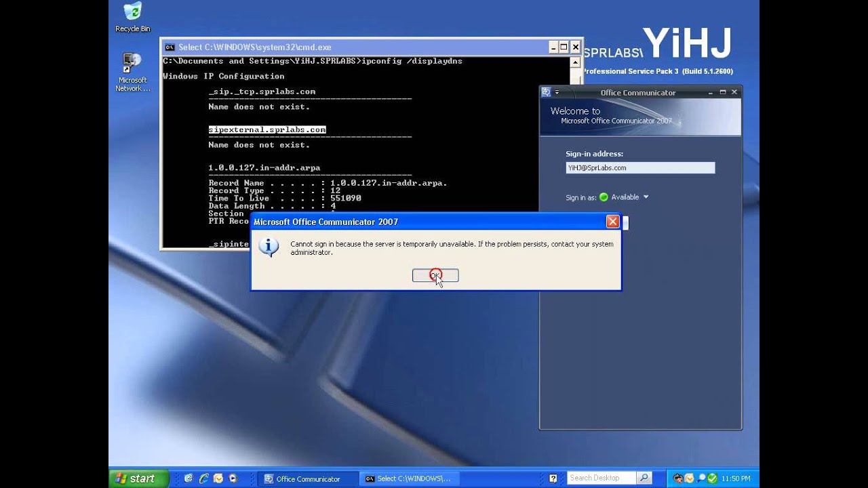This screenshot has height=488, width=868.
Task: Click the server unavailable message text
Action: (x=452, y=248)
